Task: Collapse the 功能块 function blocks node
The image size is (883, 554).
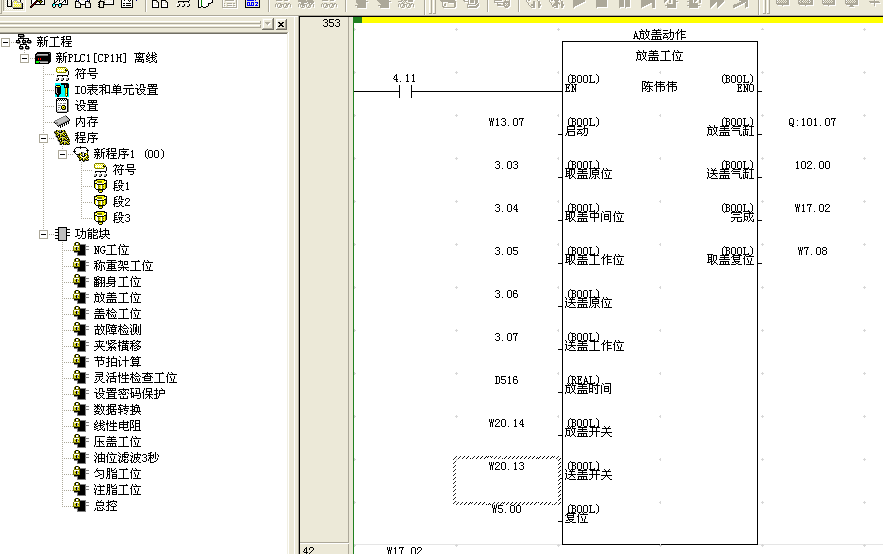Action: 45,234
